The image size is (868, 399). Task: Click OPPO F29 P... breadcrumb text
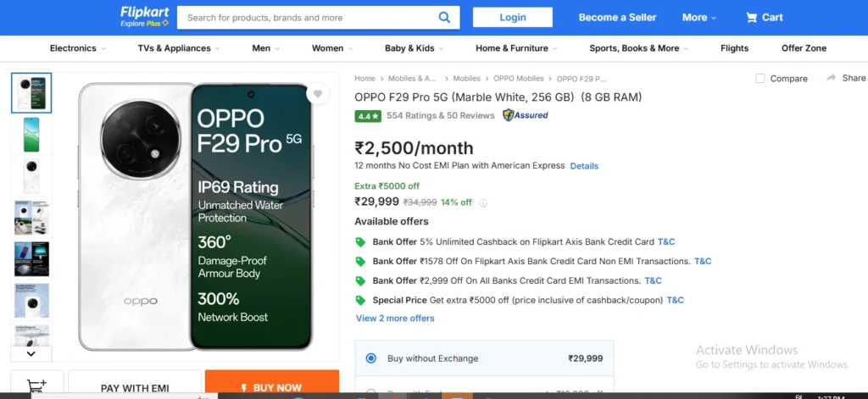[x=581, y=79]
